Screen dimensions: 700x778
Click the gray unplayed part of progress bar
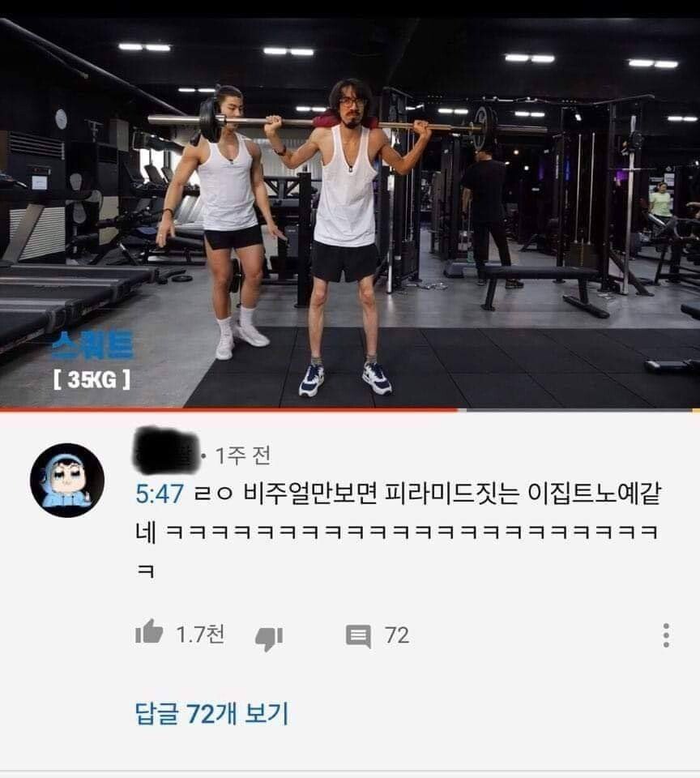tap(578, 410)
